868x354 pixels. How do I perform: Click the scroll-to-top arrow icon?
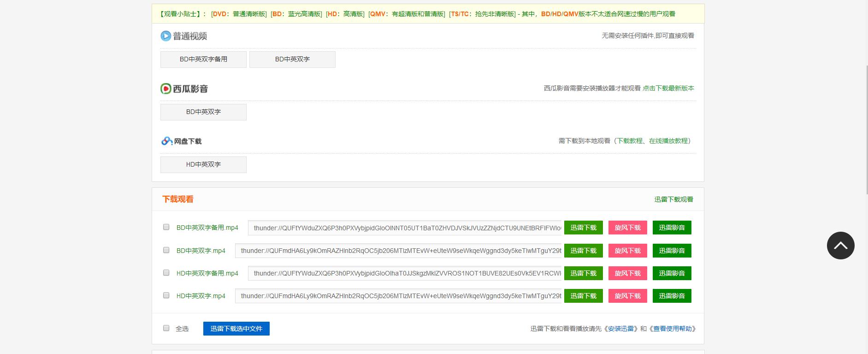(840, 246)
